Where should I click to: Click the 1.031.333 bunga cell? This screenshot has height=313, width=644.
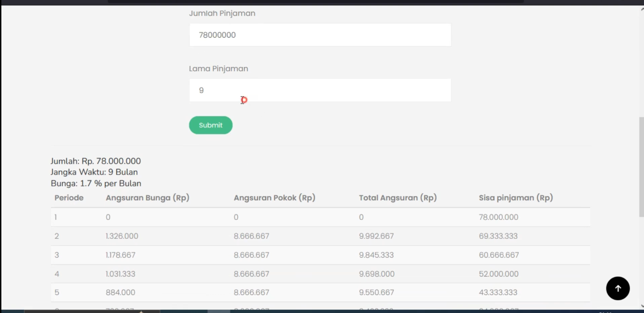(x=120, y=274)
